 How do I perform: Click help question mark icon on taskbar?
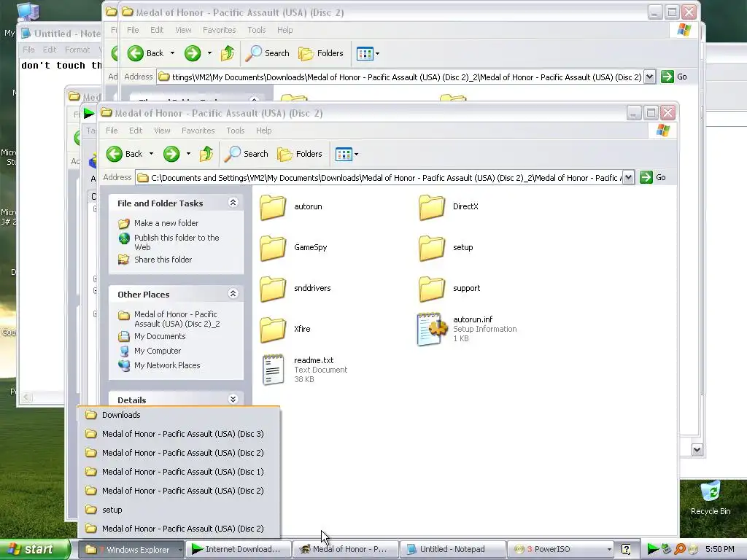pyautogui.click(x=626, y=550)
